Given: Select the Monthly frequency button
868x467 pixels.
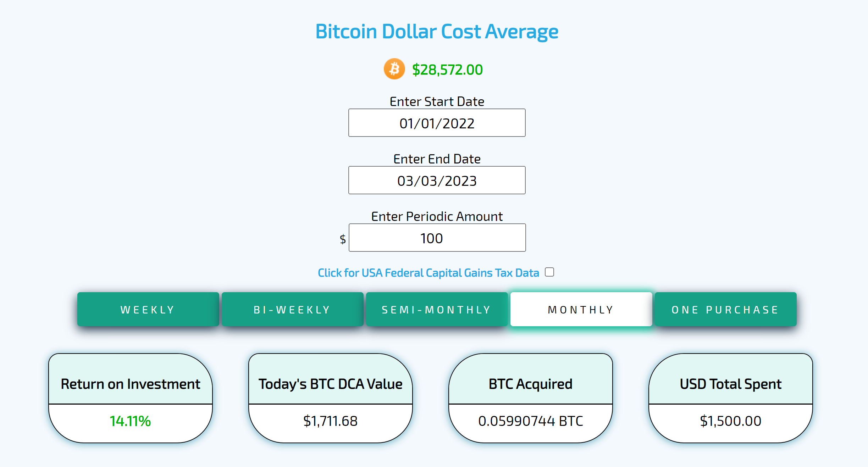Looking at the screenshot, I should pyautogui.click(x=581, y=310).
